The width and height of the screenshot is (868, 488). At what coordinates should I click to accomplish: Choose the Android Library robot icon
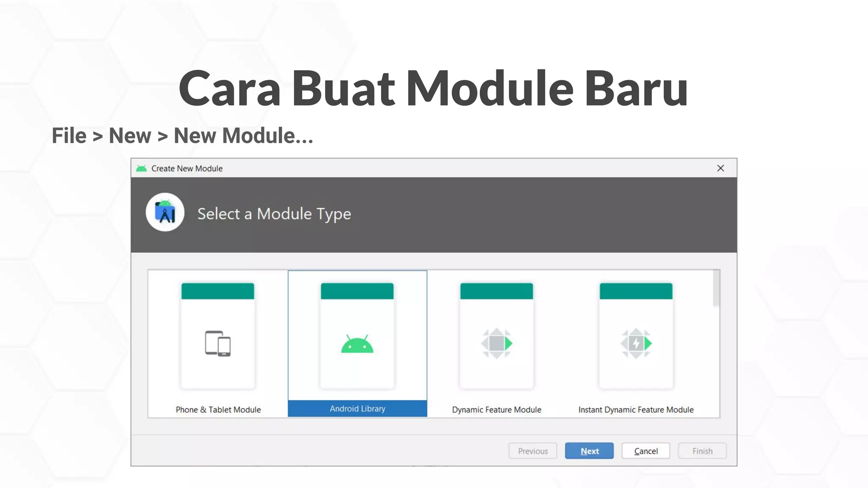coord(357,344)
